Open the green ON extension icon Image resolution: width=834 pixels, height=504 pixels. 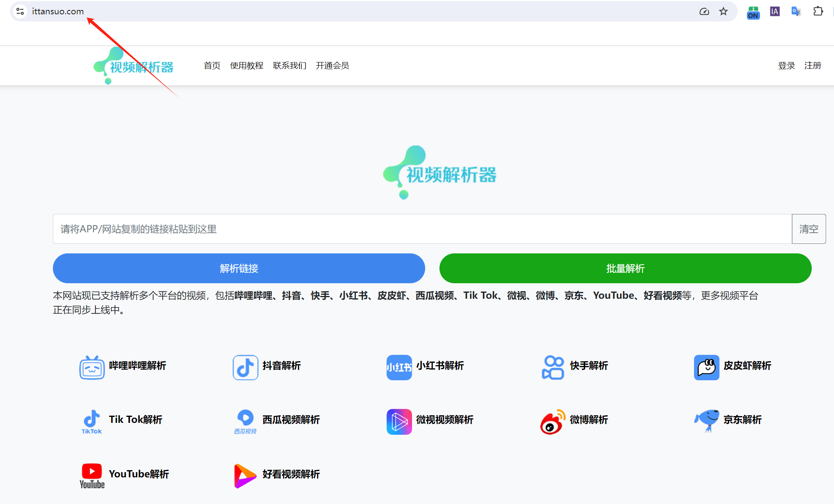(753, 12)
